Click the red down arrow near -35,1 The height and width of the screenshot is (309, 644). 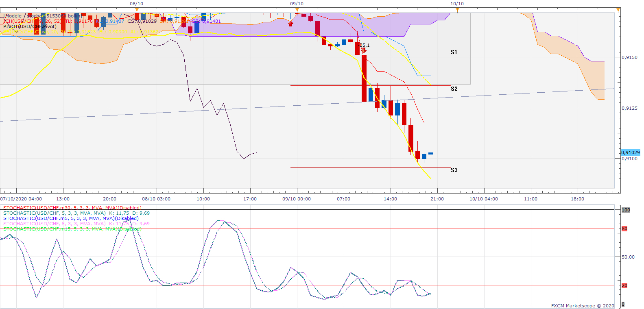tap(364, 51)
